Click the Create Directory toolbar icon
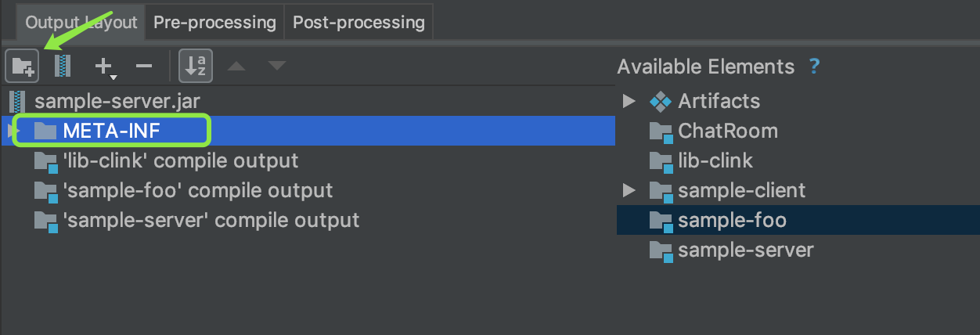The width and height of the screenshot is (980, 335). pos(22,67)
